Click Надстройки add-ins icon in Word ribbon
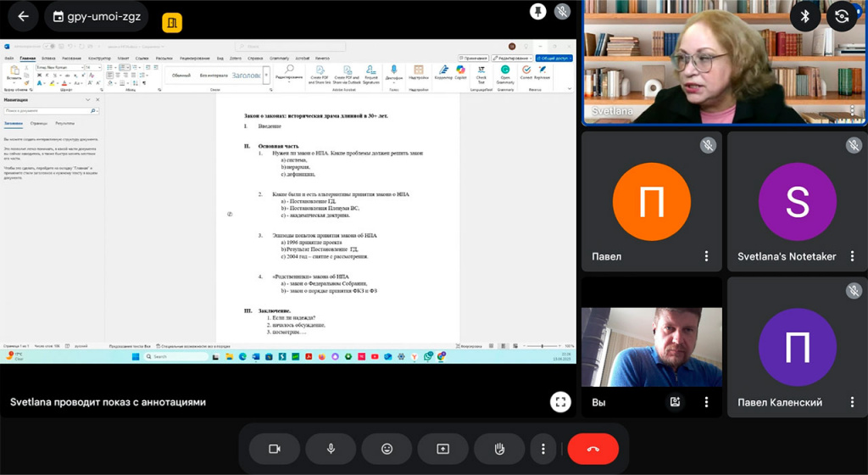 [419, 73]
